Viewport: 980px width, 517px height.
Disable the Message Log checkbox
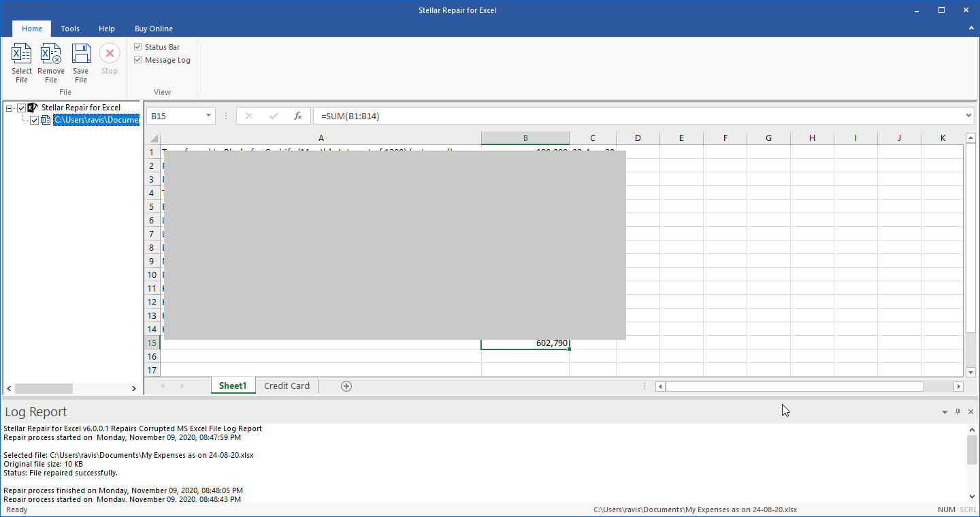(x=138, y=60)
